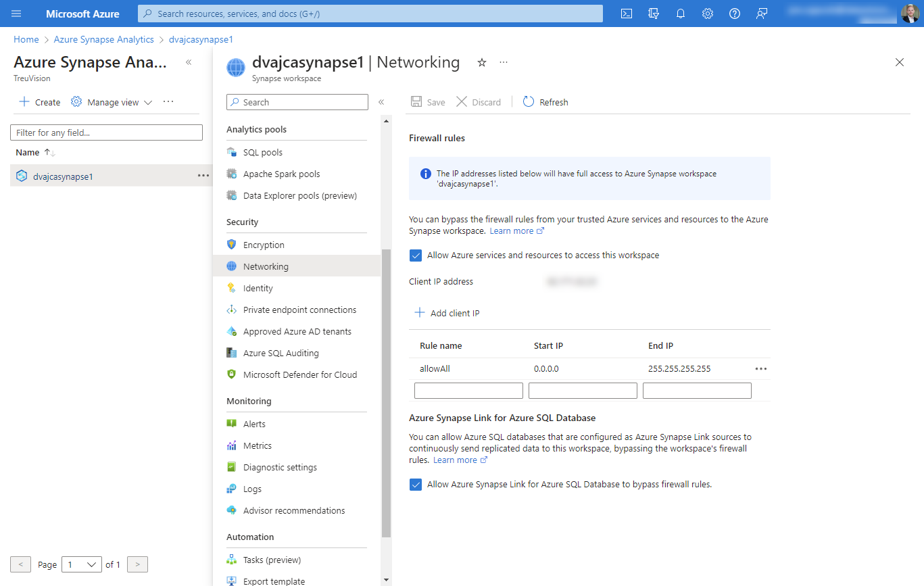This screenshot has width=924, height=586.
Task: Open Cloud Shell from the top bar
Action: click(x=627, y=14)
